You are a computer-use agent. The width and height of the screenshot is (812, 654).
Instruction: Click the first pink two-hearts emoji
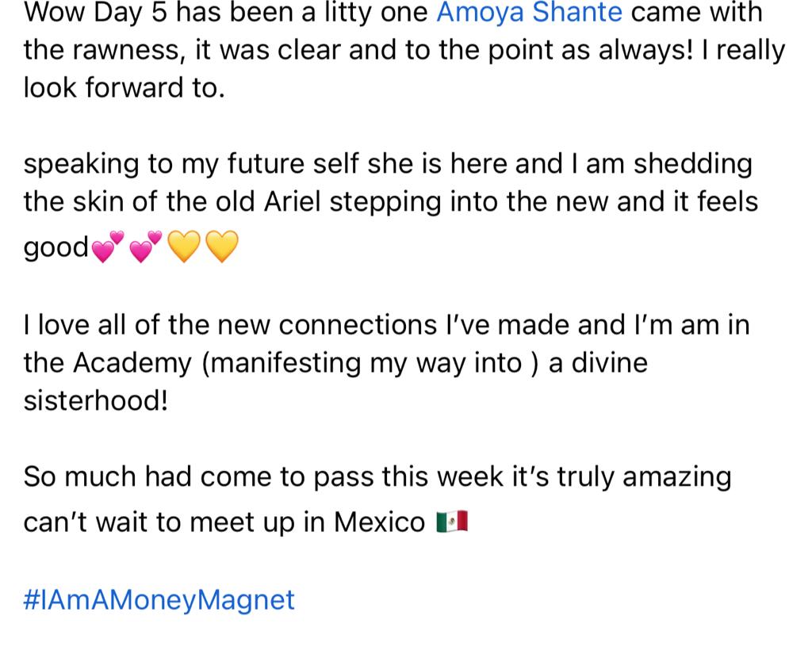pyautogui.click(x=108, y=247)
